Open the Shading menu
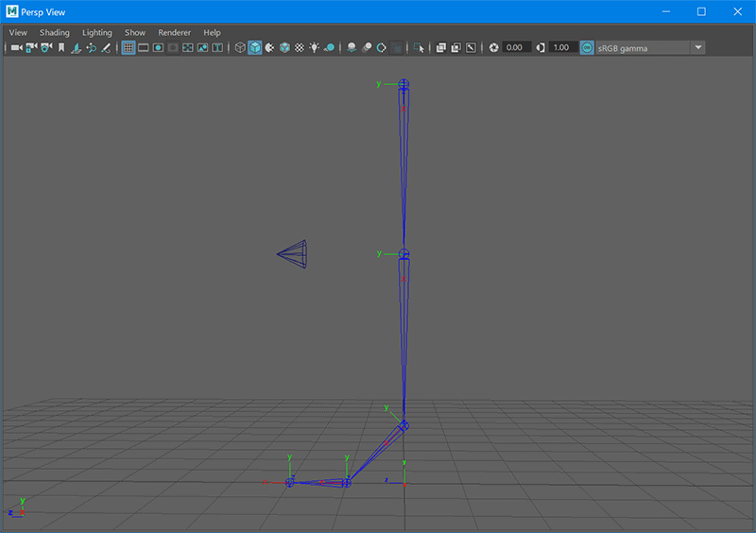 55,33
